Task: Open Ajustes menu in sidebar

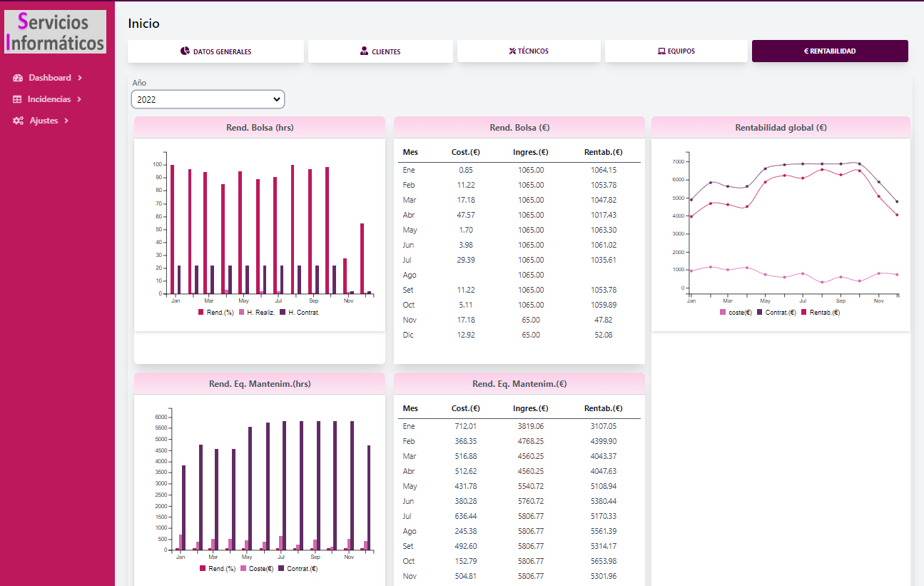Action: pyautogui.click(x=41, y=121)
